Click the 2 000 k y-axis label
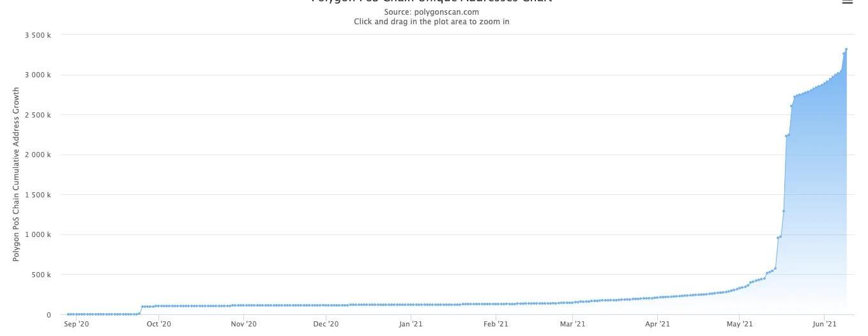 (38, 155)
